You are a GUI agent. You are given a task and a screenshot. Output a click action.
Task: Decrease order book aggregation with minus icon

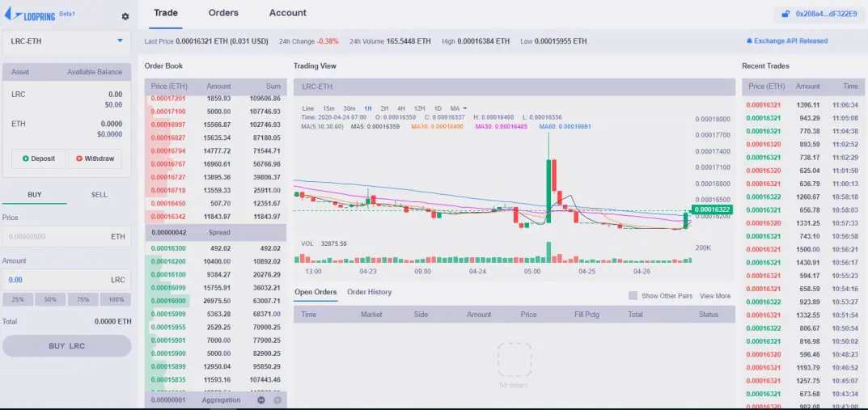pos(261,400)
